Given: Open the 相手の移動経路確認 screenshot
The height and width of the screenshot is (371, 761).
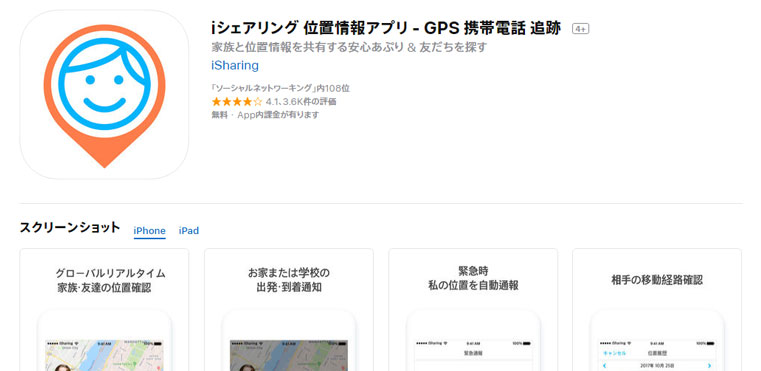Looking at the screenshot, I should 657,310.
